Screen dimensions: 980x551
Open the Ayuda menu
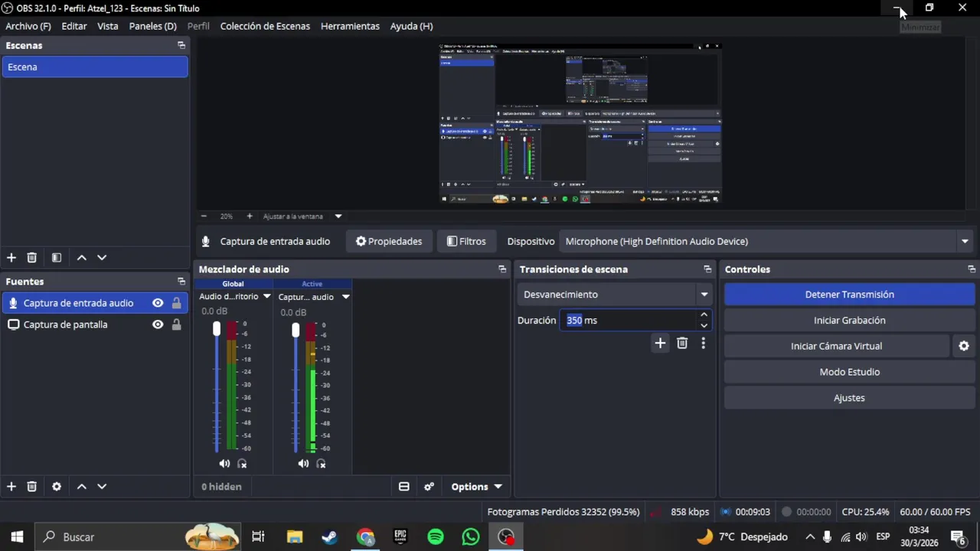pos(411,26)
